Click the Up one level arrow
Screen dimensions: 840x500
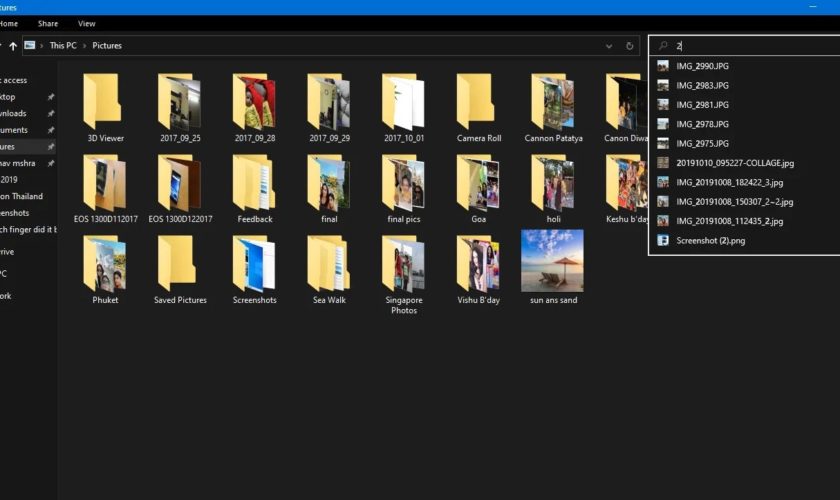point(13,46)
